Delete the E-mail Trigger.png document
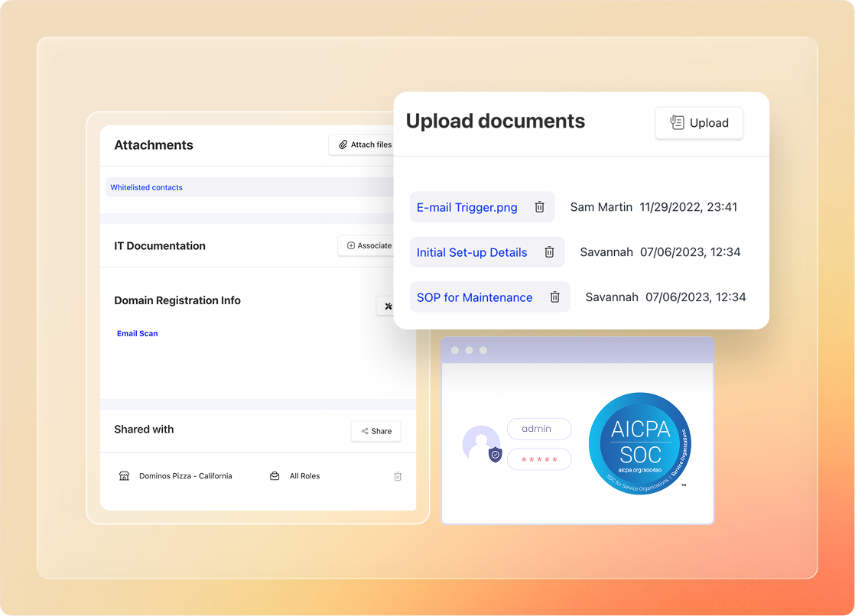 539,207
